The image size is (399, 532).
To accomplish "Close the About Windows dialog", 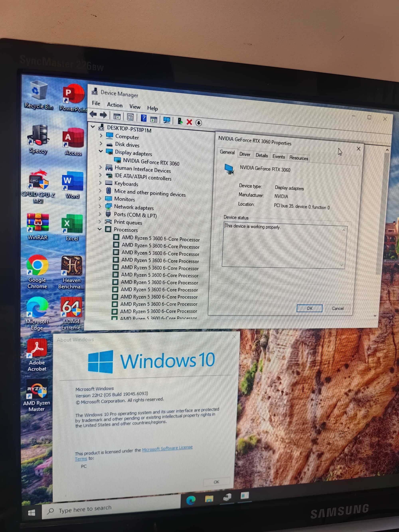I will pos(234,337).
